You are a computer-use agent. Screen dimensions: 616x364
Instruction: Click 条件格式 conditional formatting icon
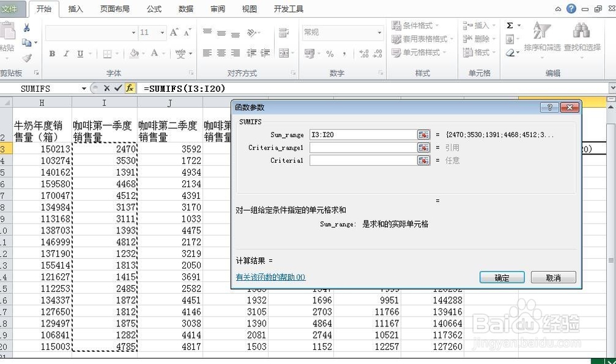[x=398, y=25]
